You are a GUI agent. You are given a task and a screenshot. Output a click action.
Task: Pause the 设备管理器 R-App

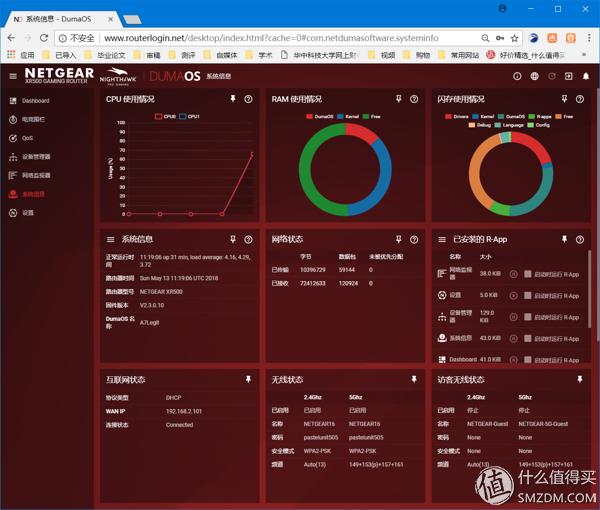coord(514,317)
